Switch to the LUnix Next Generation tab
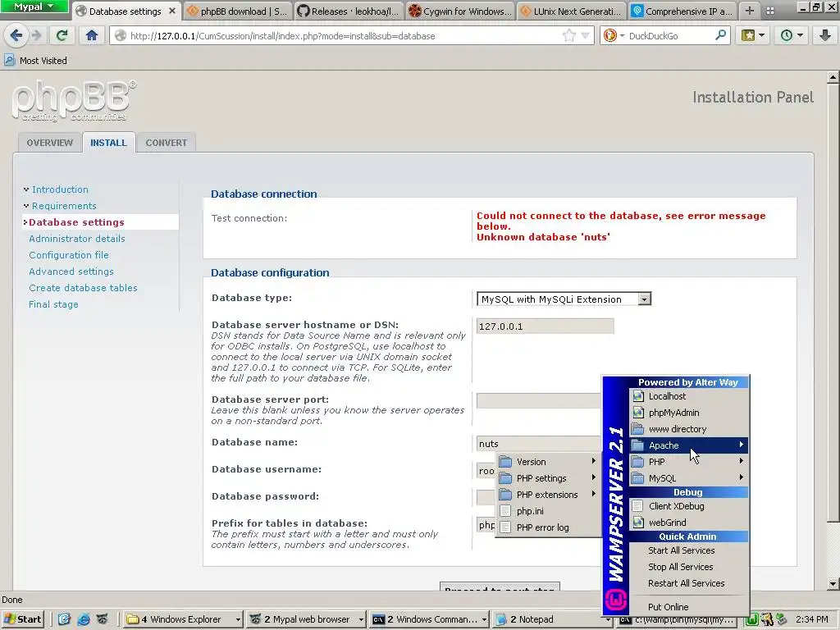This screenshot has width=840, height=630. 571,11
